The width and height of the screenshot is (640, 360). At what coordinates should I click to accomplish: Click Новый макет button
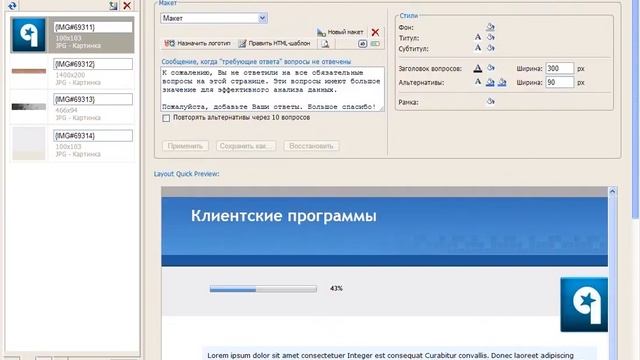point(340,32)
